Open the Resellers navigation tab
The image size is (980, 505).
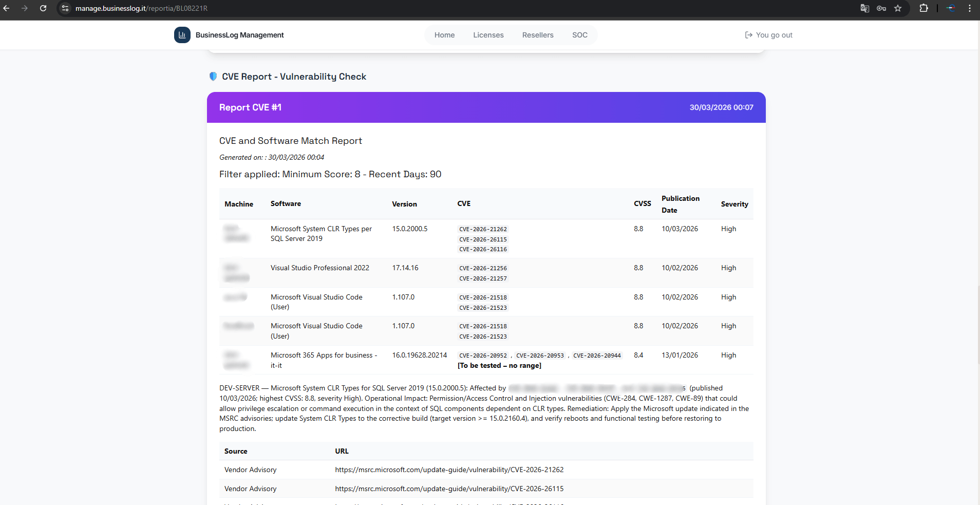pyautogui.click(x=538, y=35)
